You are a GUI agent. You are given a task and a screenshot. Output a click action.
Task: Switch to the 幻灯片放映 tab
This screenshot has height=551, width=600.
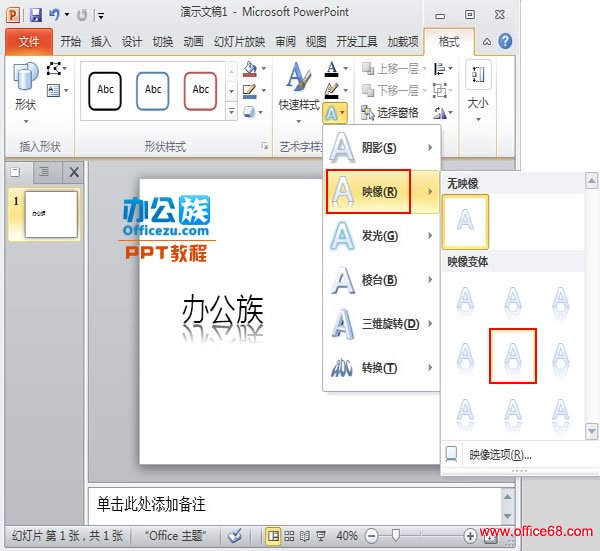click(x=240, y=41)
